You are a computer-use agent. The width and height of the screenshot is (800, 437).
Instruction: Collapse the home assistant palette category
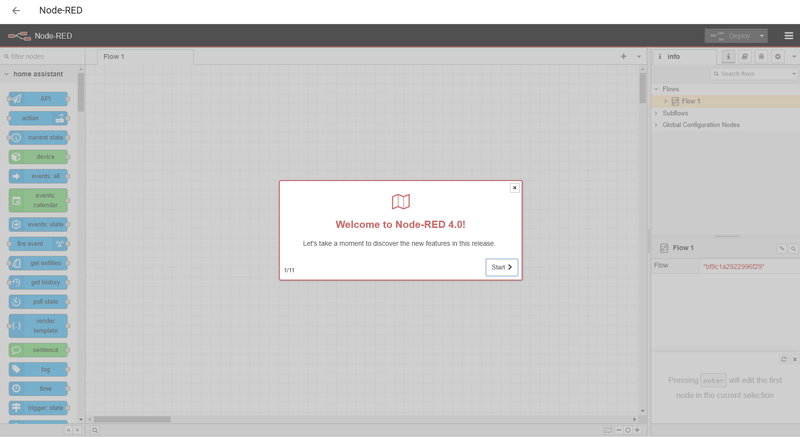38,74
